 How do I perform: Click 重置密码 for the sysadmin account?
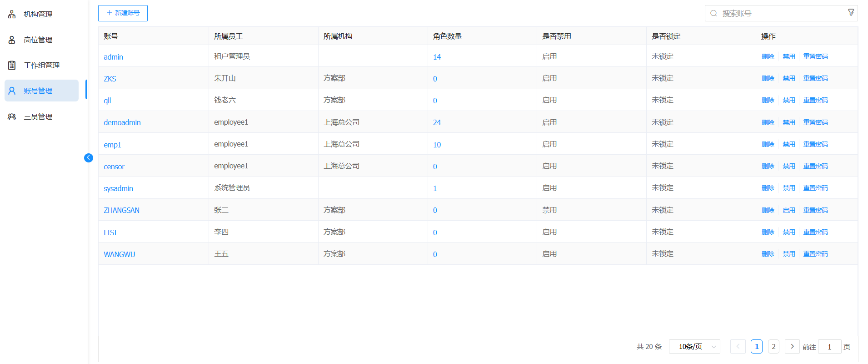tap(815, 188)
